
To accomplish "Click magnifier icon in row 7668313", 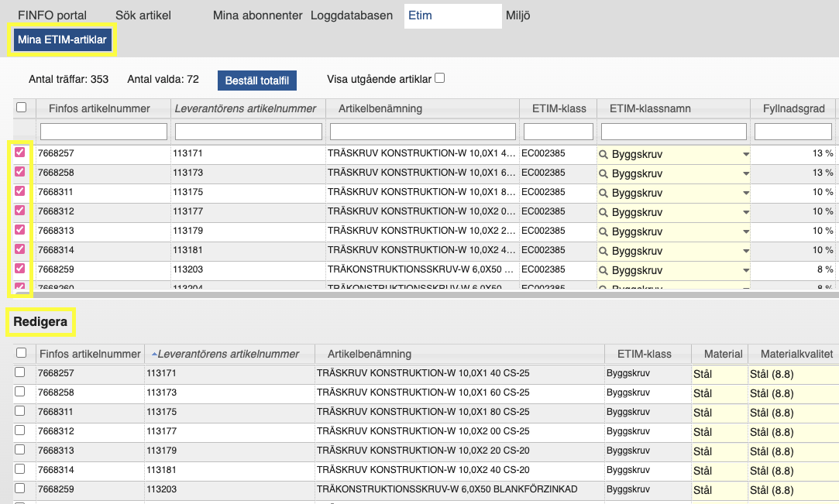I will tap(604, 231).
